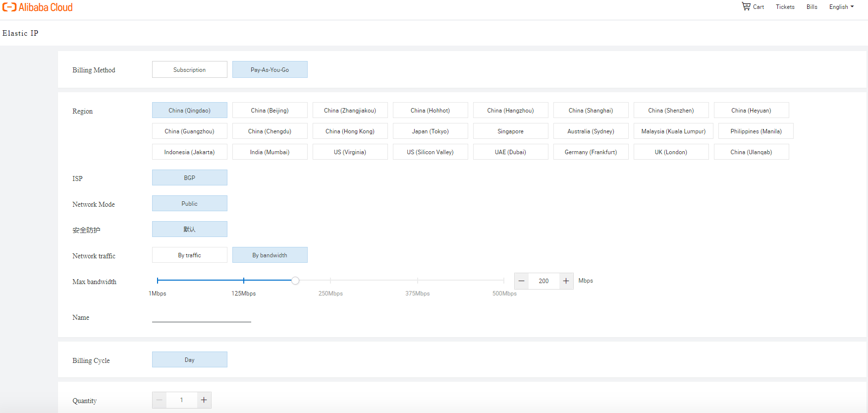Decrease bandwidth with the minus button
This screenshot has height=413, width=868.
pos(522,281)
